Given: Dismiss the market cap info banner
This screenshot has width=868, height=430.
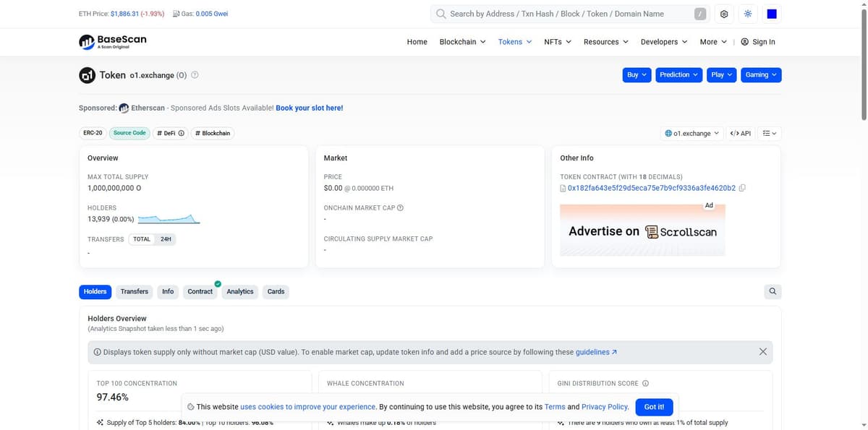Looking at the screenshot, I should point(763,352).
